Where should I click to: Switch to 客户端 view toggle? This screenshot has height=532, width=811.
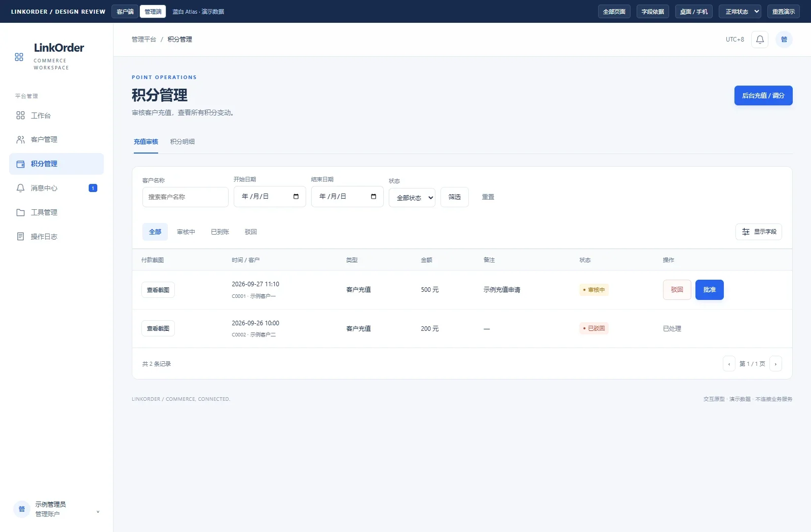click(x=125, y=12)
